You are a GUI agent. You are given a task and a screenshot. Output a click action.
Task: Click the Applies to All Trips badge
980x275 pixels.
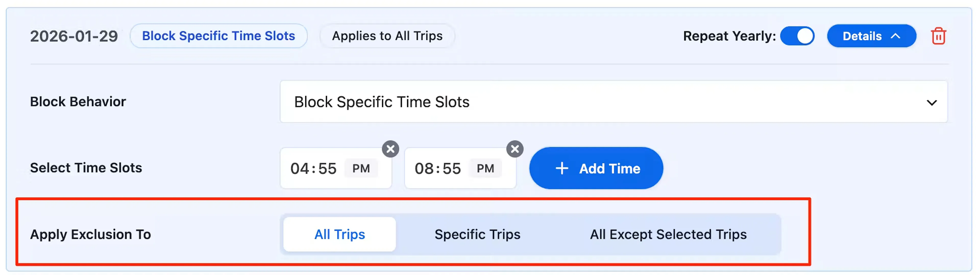(x=387, y=36)
